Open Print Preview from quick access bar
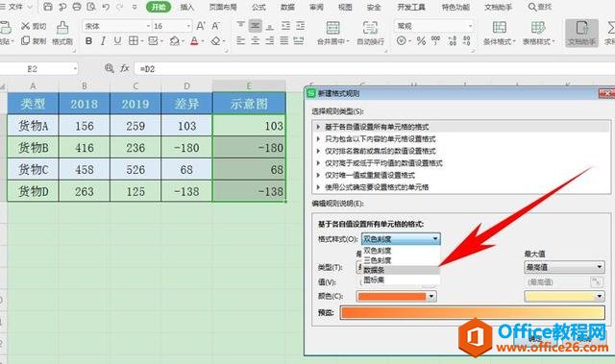The image size is (615, 364). coord(91,7)
